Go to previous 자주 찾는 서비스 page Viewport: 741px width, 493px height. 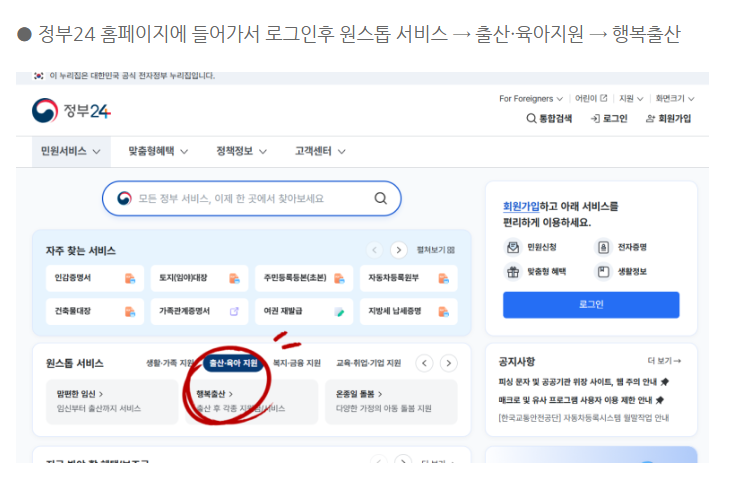(374, 250)
